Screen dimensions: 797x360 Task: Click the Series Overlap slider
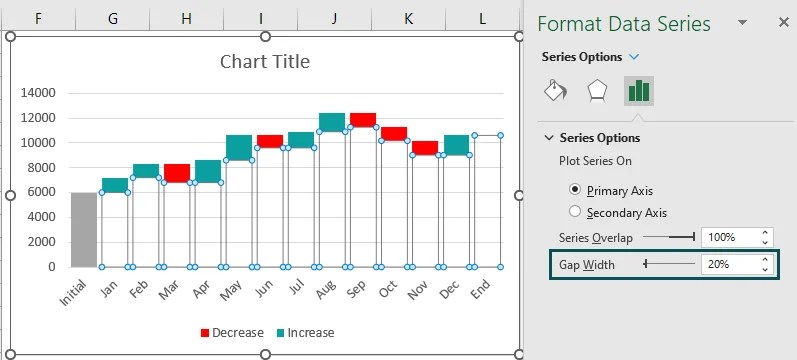click(x=669, y=237)
